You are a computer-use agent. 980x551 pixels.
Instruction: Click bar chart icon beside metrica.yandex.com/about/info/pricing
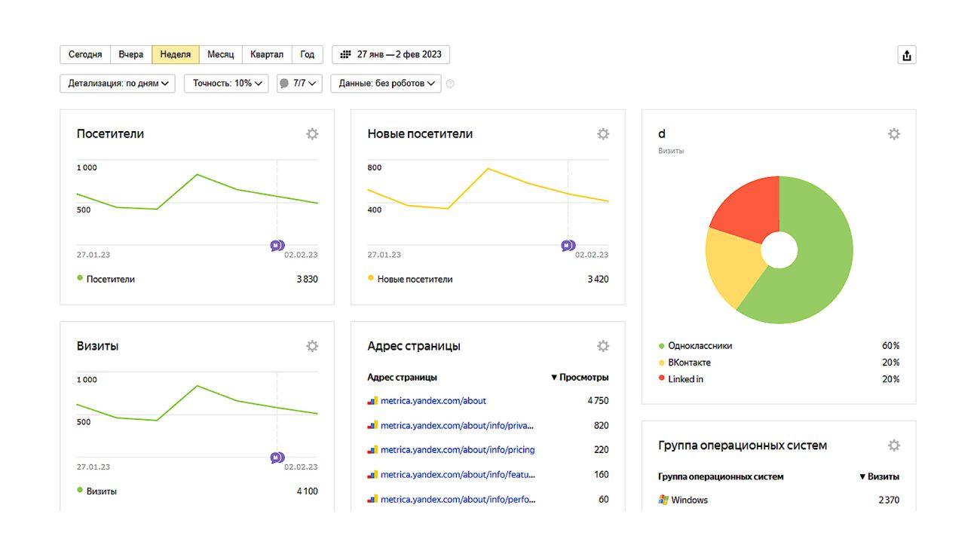pos(372,450)
